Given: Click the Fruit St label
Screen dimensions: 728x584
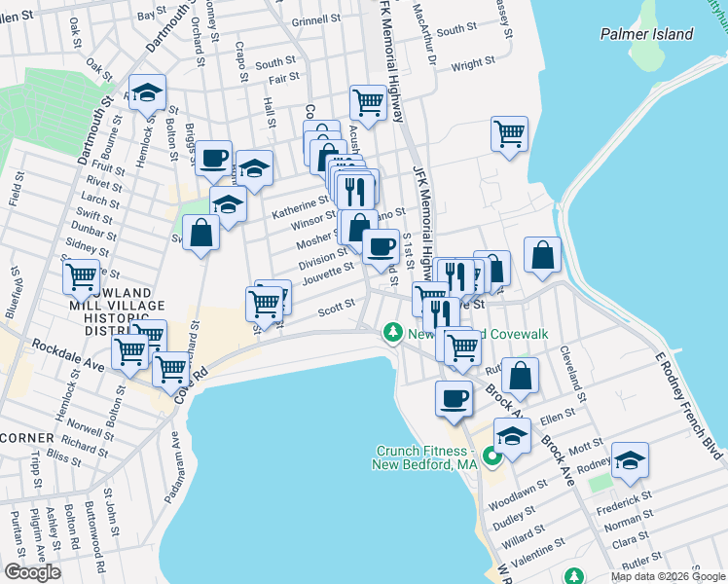Looking at the screenshot, I should (x=108, y=167).
